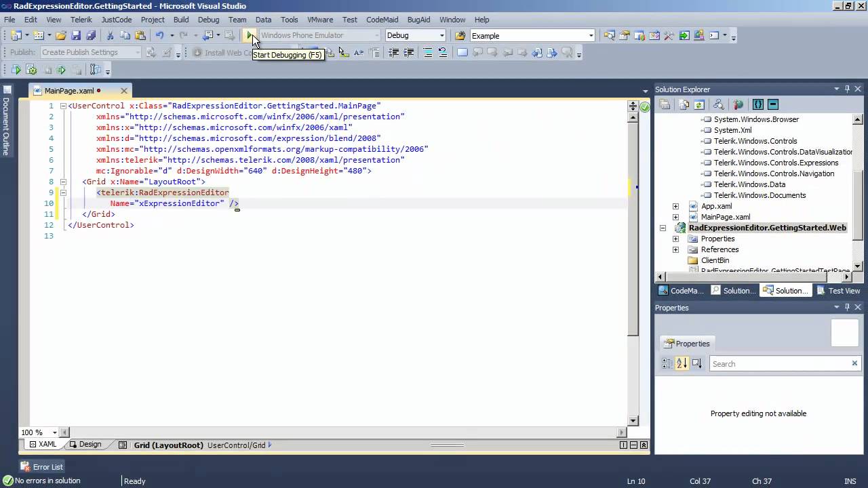Click the Uncomment selected lines icon

coord(443,52)
